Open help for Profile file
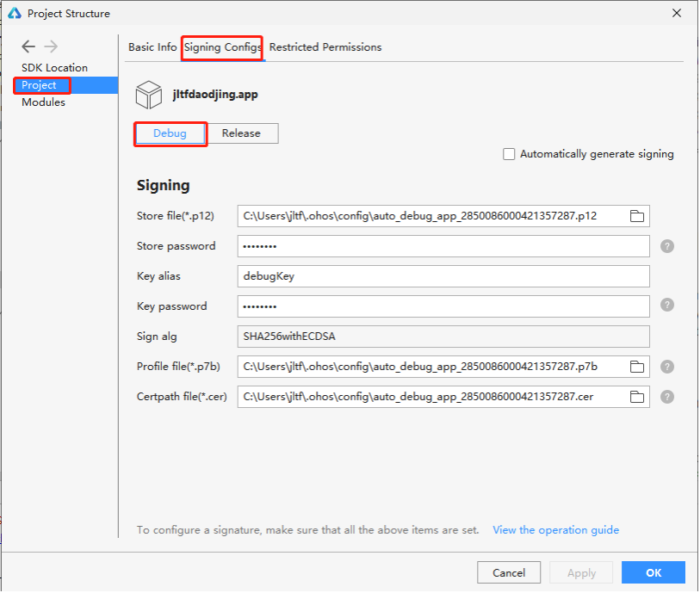Image resolution: width=700 pixels, height=593 pixels. 667,367
